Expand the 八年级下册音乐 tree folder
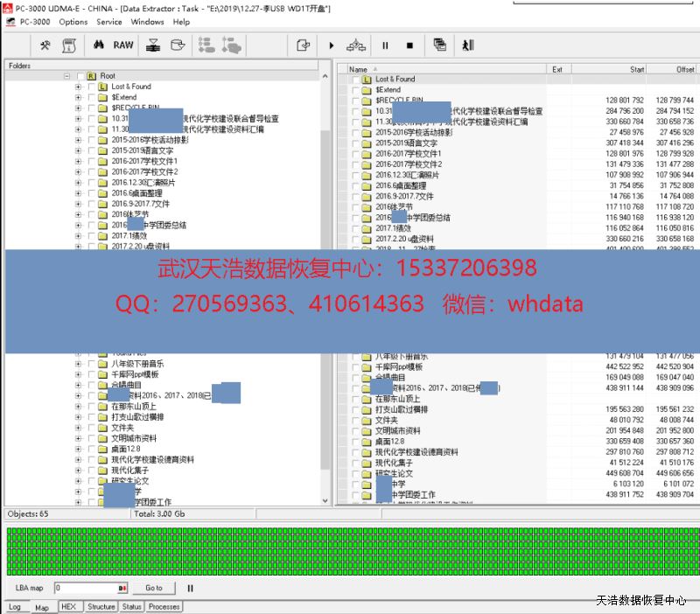Image resolution: width=700 pixels, height=614 pixels. (x=78, y=363)
